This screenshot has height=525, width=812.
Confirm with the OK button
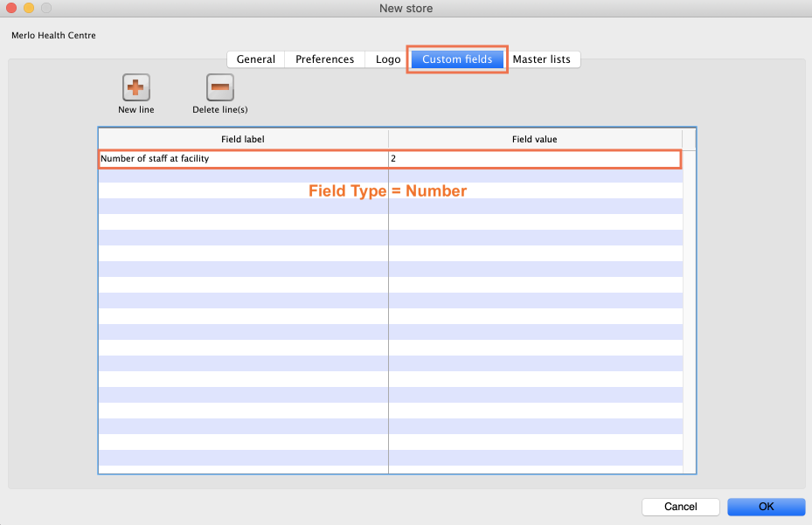pyautogui.click(x=766, y=507)
